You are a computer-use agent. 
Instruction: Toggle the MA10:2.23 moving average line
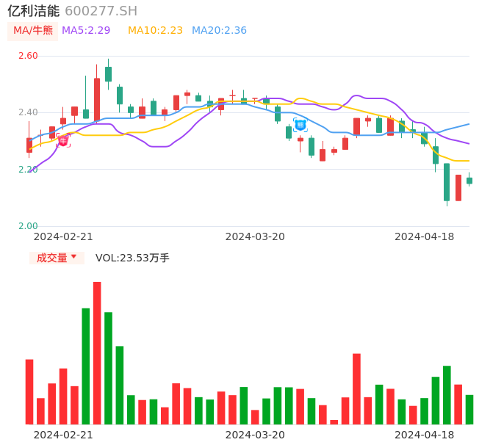155,31
